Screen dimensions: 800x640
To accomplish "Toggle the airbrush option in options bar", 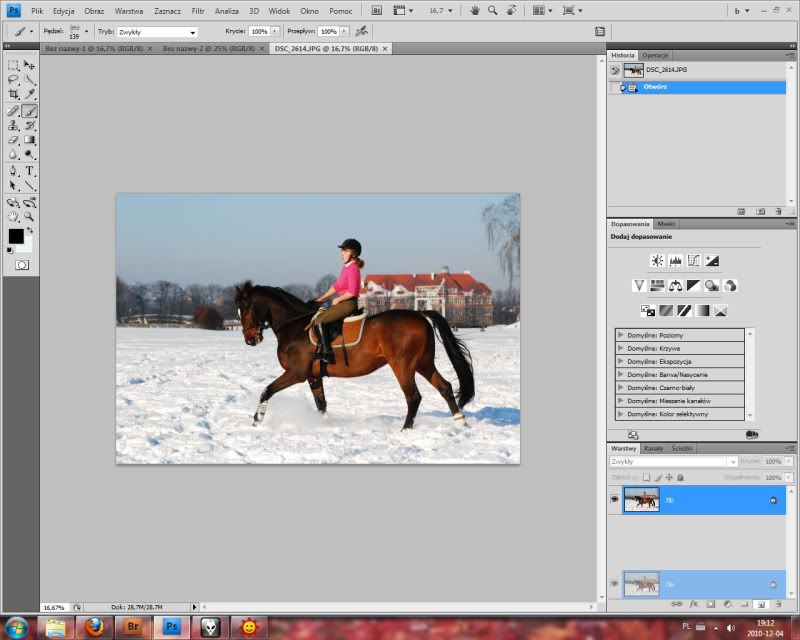I will pos(361,32).
